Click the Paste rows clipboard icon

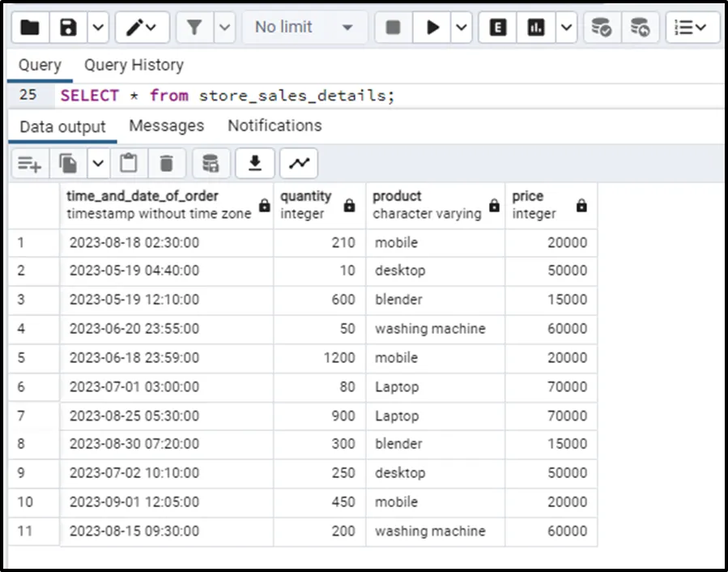[128, 164]
